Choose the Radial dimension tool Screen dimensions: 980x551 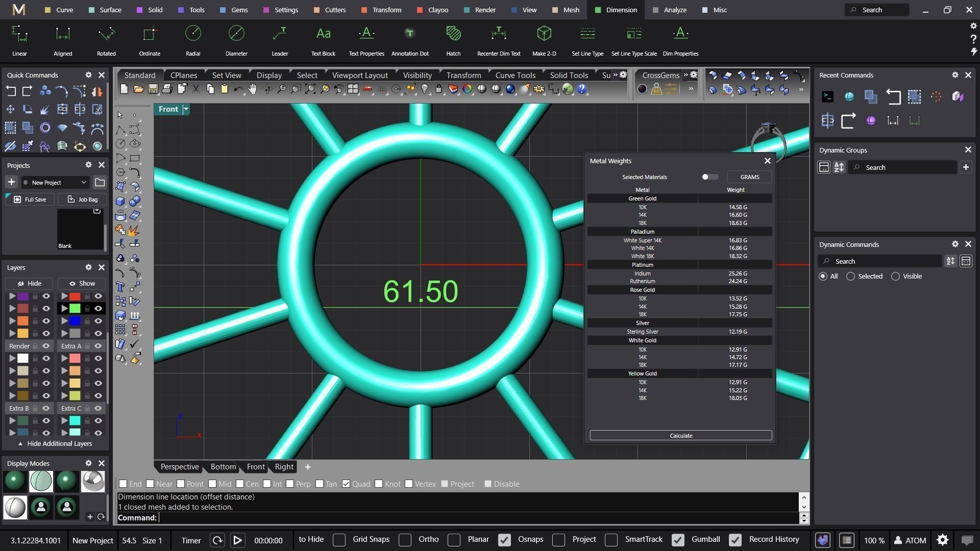click(x=193, y=41)
